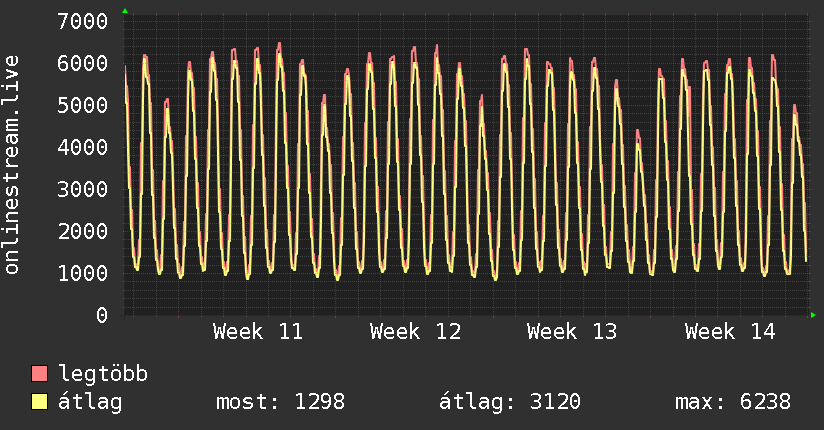Click the yellow átlag legend color swatch
The image size is (824, 430).
pos(40,402)
